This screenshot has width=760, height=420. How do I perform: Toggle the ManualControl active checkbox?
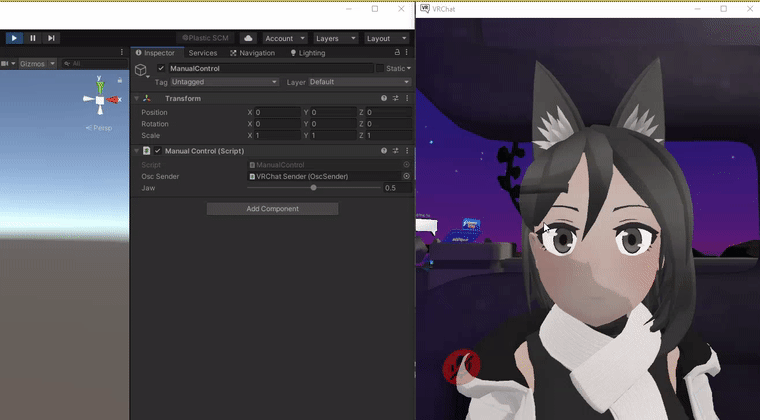tap(161, 68)
